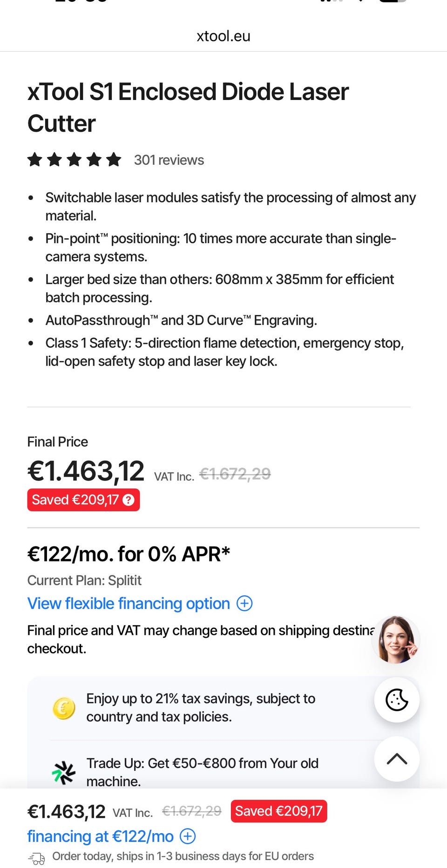Open View flexible financing option link
This screenshot has width=447, height=868.
129,603
